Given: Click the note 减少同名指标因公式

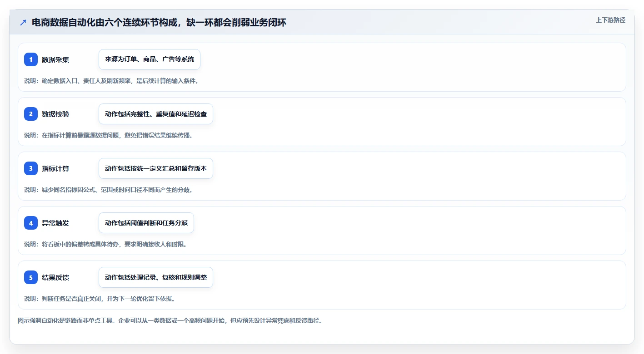Looking at the screenshot, I should [x=68, y=190].
